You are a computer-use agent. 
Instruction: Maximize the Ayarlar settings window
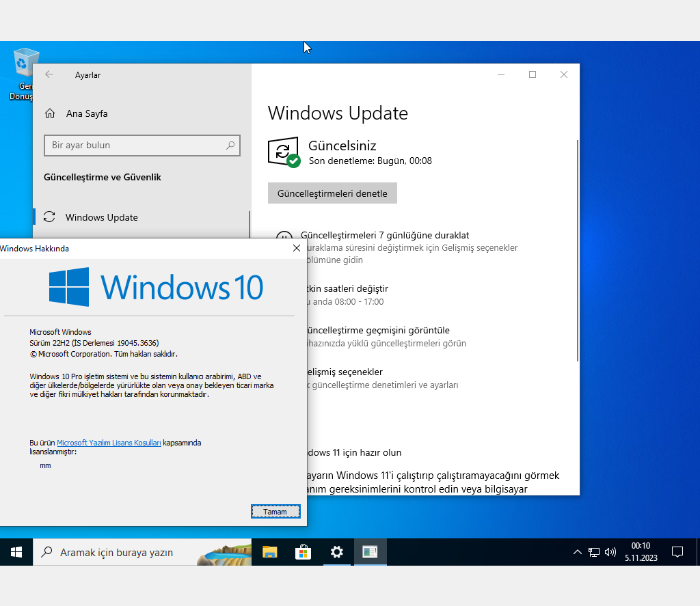tap(532, 74)
